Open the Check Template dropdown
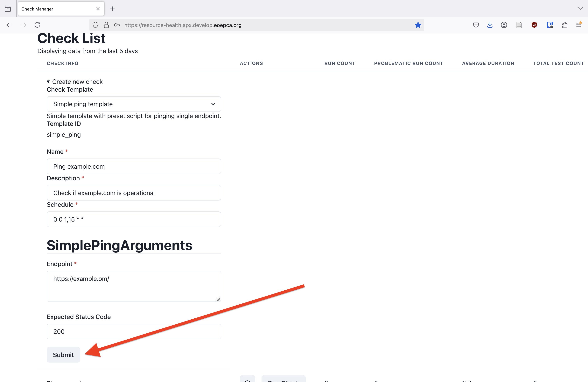 (x=134, y=104)
